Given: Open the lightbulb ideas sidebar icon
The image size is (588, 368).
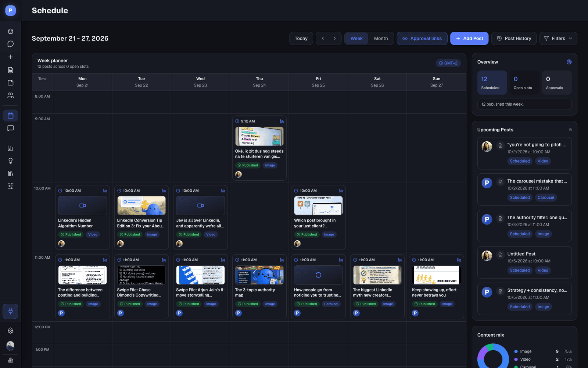Looking at the screenshot, I should [11, 161].
